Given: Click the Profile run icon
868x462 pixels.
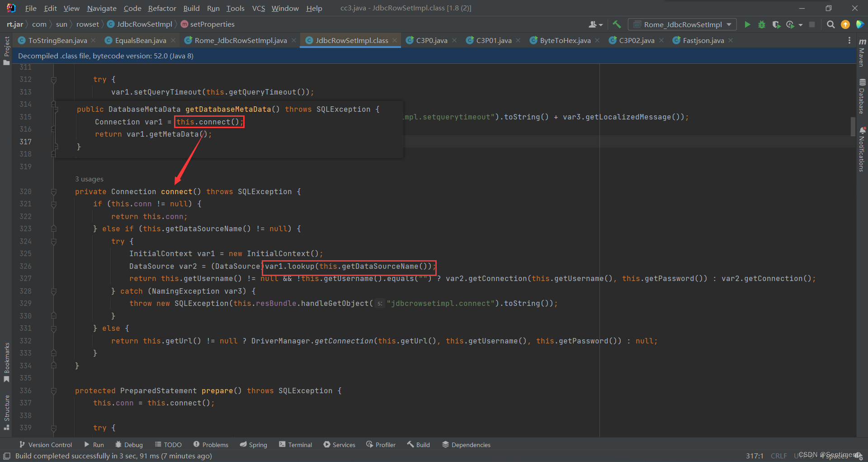Looking at the screenshot, I should pos(790,24).
